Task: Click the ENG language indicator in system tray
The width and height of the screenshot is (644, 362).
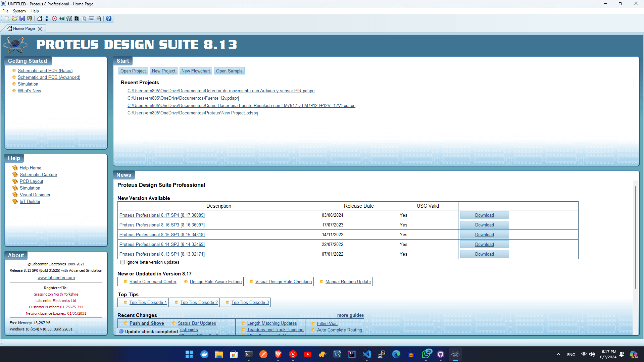Action: (571, 354)
